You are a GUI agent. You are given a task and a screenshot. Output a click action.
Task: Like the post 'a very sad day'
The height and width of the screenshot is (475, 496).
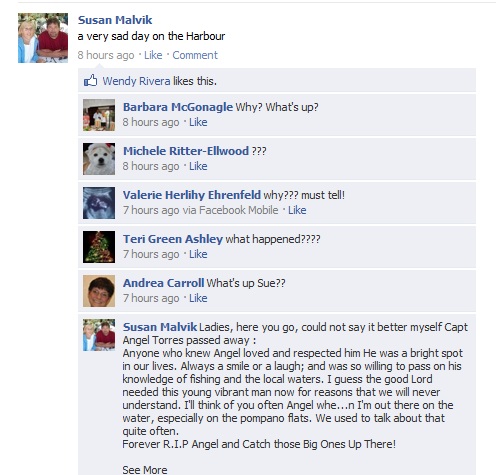(153, 55)
